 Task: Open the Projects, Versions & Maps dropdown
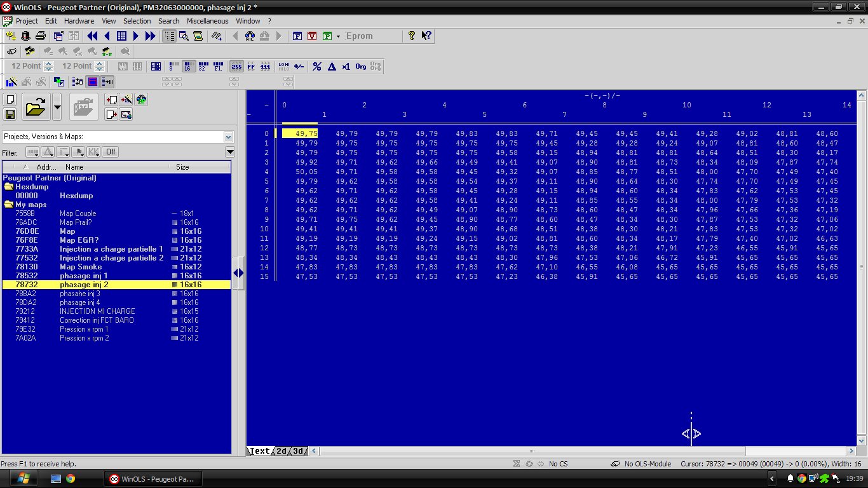pos(228,137)
